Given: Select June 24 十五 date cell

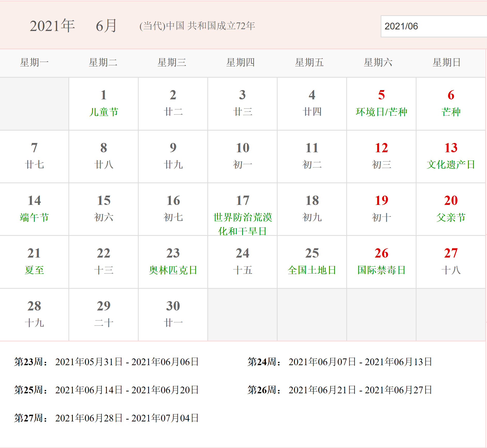Looking at the screenshot, I should (242, 262).
